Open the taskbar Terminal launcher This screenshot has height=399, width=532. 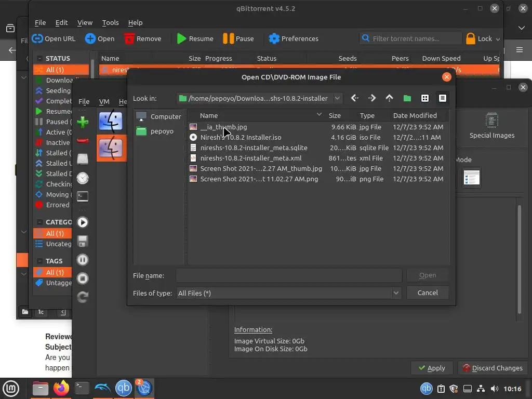(82, 388)
